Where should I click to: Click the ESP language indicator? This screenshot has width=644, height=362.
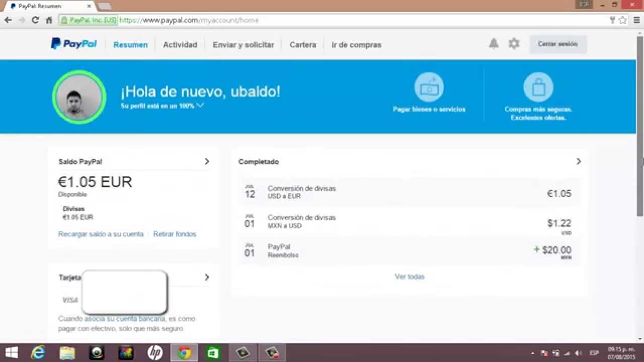coord(594,353)
